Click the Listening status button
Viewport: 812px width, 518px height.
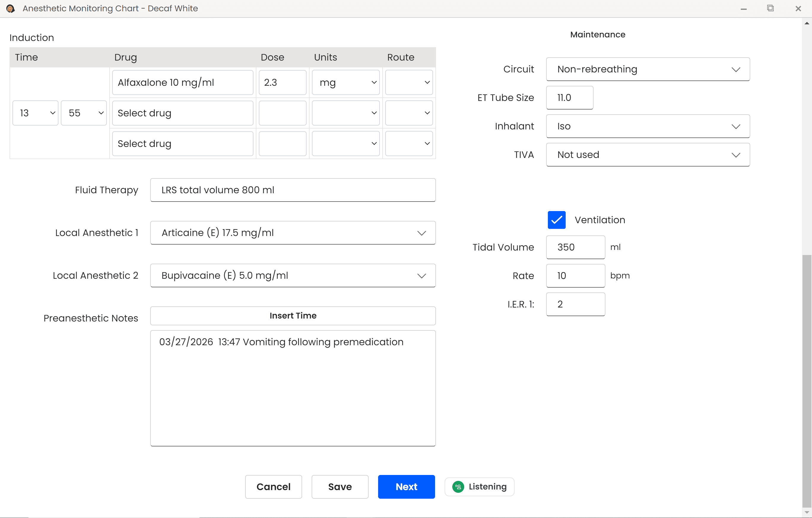tap(479, 487)
